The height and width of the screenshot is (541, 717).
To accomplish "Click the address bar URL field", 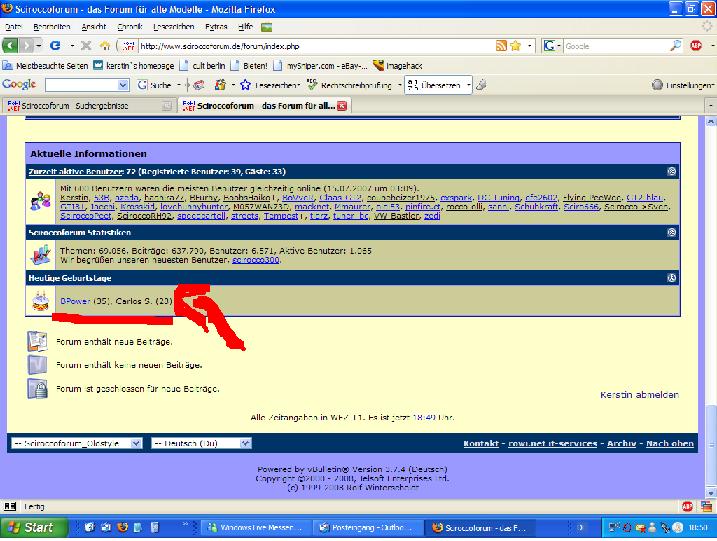I will tap(316, 46).
